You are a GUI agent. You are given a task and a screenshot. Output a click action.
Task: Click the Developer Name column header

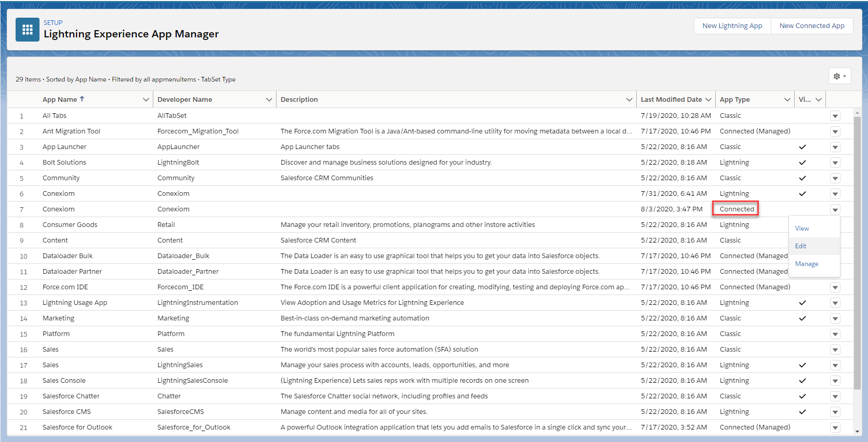point(185,100)
